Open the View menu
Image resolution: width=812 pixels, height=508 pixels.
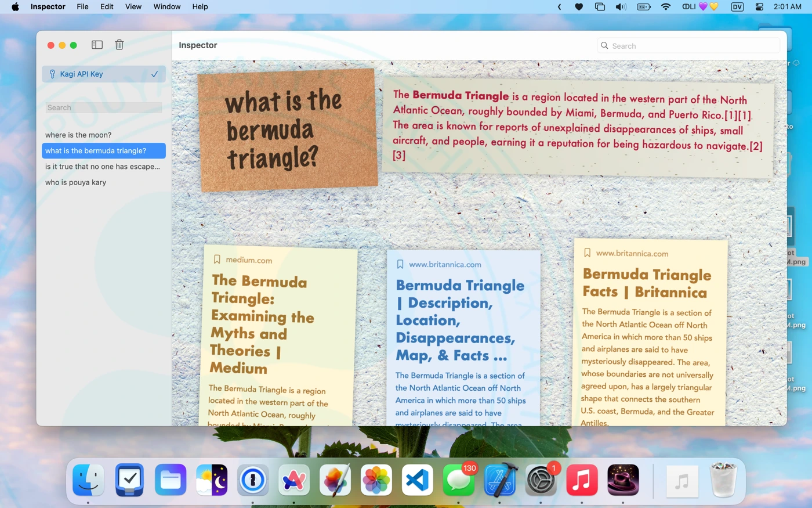click(x=133, y=7)
